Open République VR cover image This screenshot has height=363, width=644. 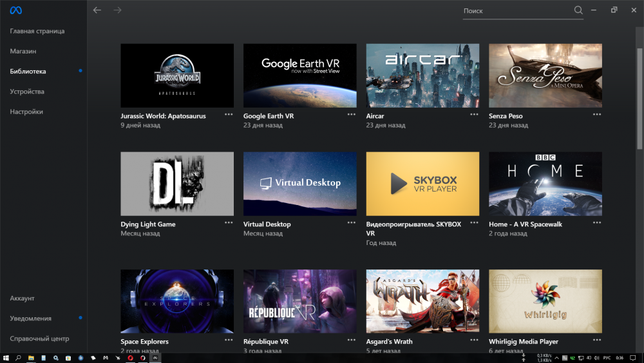300,301
